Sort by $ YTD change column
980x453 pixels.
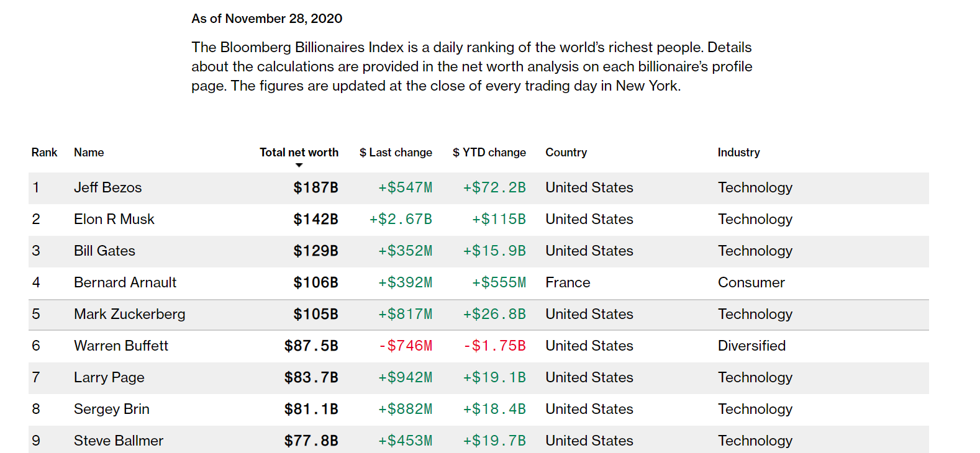[489, 153]
